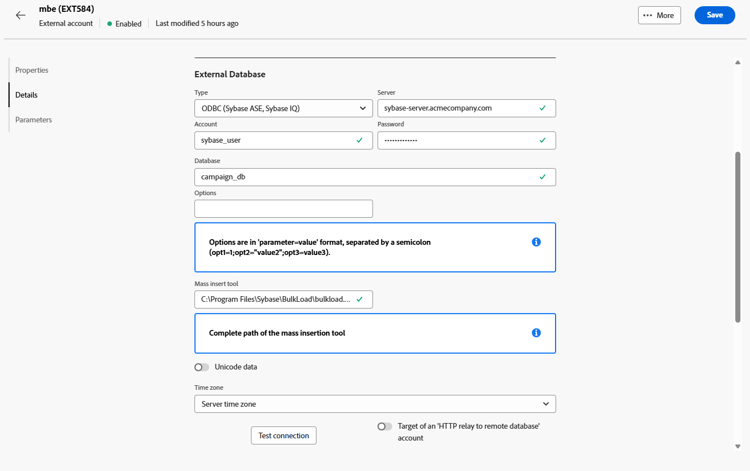Viewport: 750px width, 471px height.
Task: Toggle the HTTP relay target switch
Action: [384, 427]
